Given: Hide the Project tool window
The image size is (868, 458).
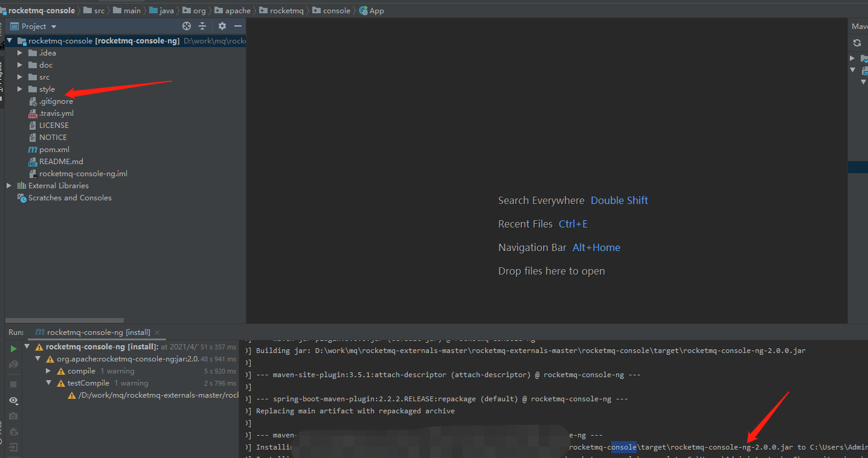Looking at the screenshot, I should pos(238,26).
